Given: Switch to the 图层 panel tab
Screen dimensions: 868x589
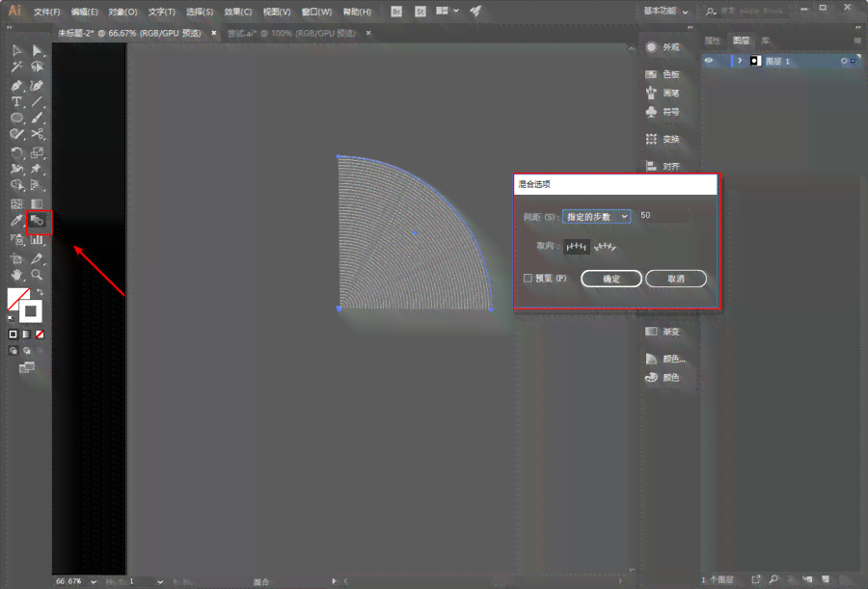Looking at the screenshot, I should [741, 40].
